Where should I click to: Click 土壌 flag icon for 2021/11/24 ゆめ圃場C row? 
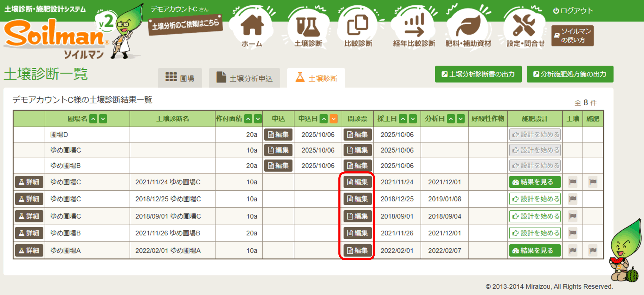tap(573, 182)
